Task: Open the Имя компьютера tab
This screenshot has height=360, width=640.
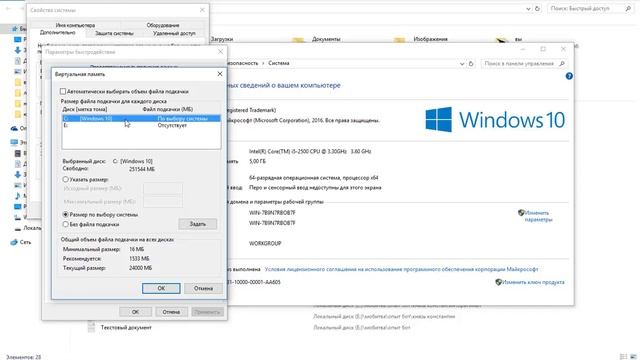Action: (75, 25)
